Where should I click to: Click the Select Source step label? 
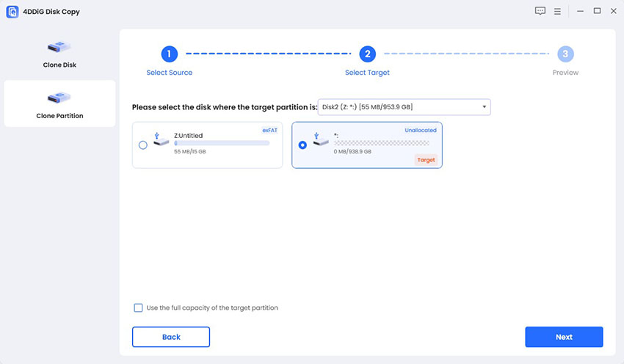pos(169,73)
